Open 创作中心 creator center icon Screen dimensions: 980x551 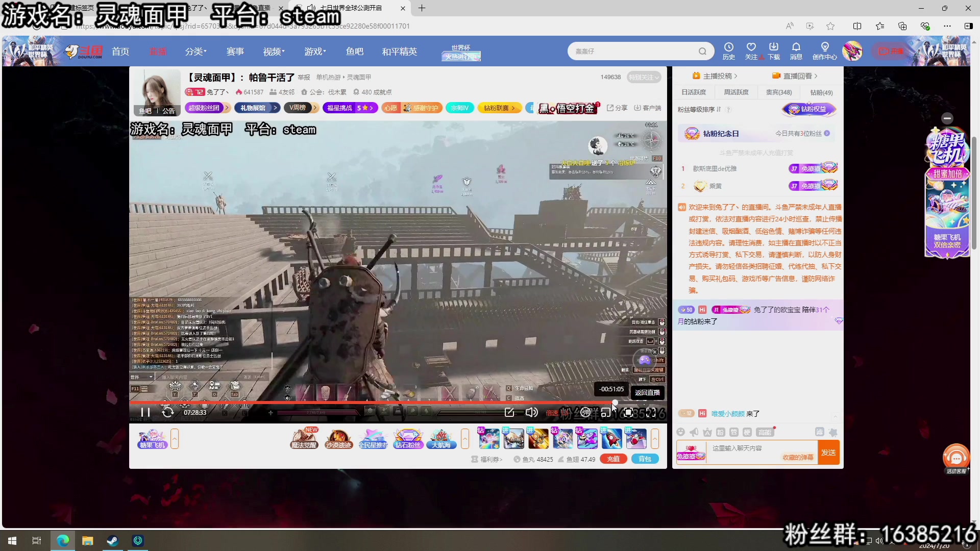point(825,51)
